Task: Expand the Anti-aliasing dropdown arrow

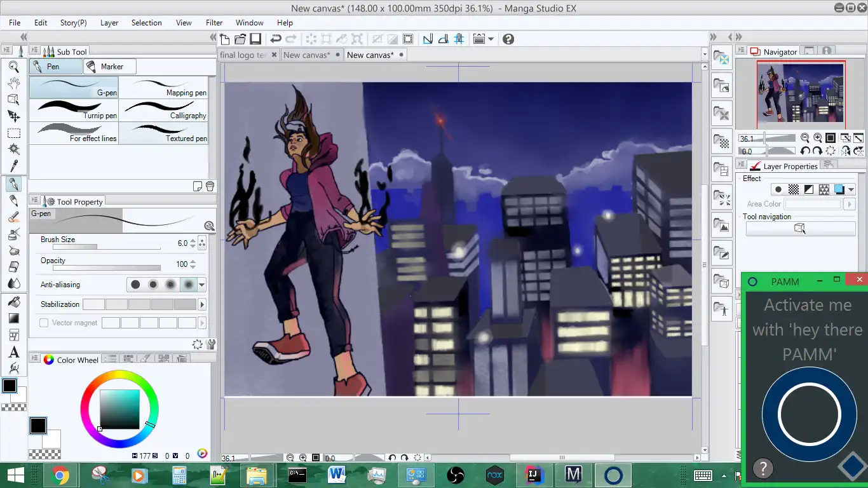Action: click(x=202, y=285)
